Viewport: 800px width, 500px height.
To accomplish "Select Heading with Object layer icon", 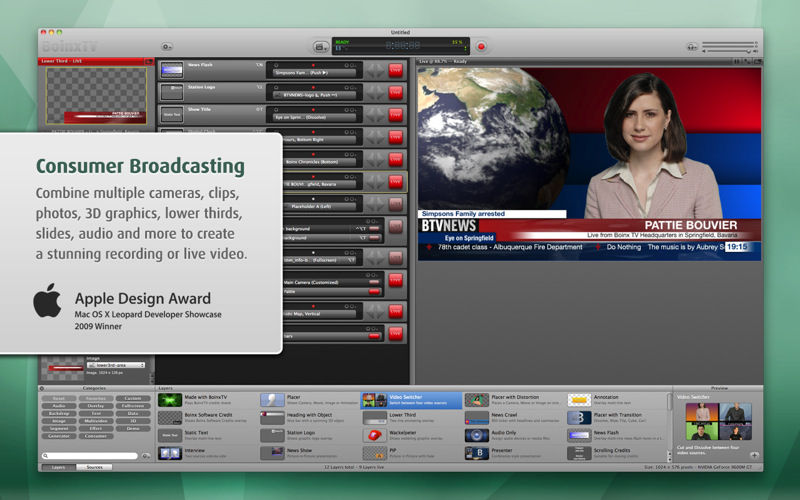I will tap(272, 418).
